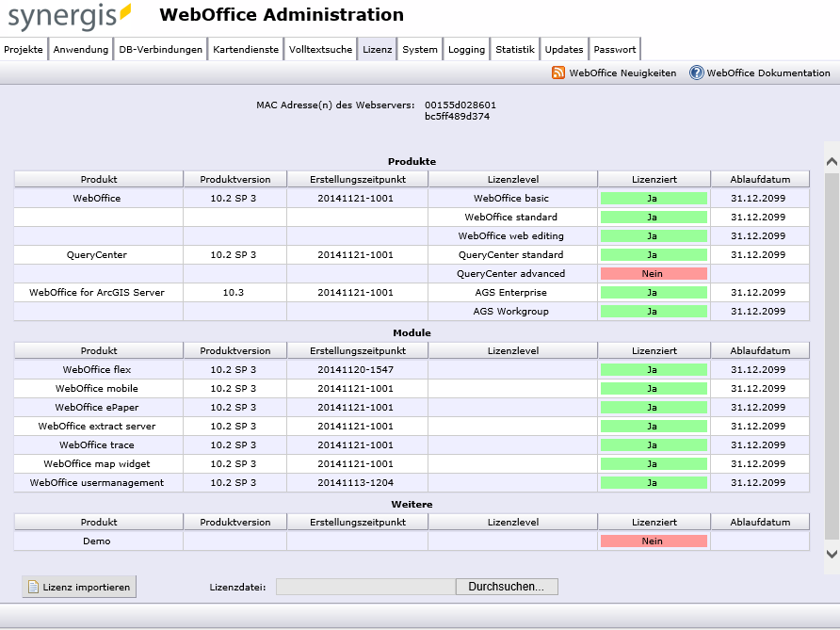Open the Volltextsuche tab
This screenshot has height=630, width=840.
320,48
